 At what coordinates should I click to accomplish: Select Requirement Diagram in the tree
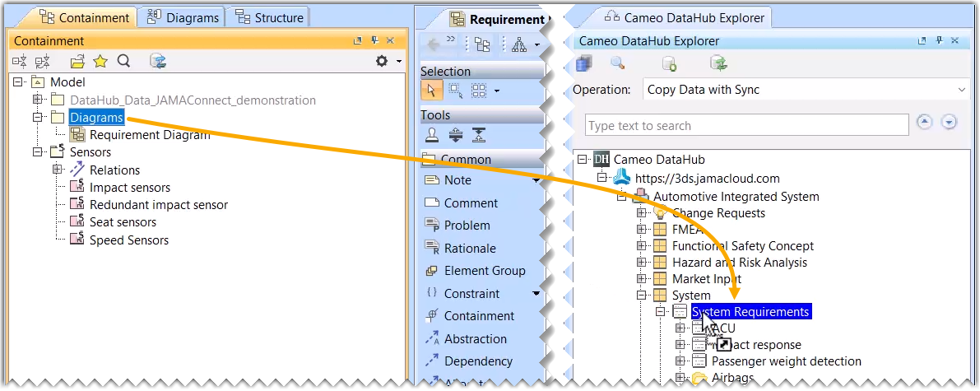(150, 134)
